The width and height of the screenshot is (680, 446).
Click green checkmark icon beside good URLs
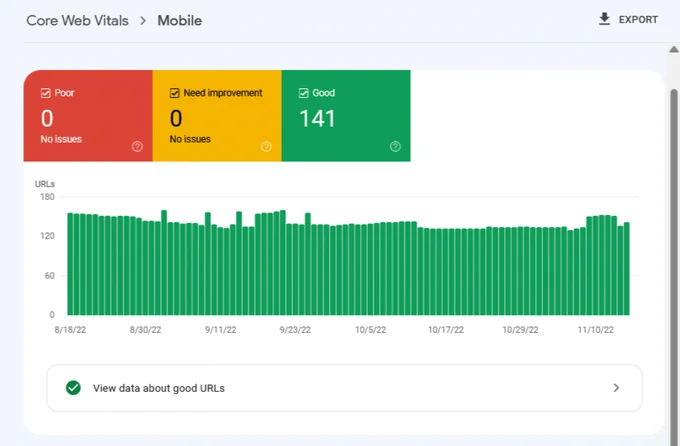(x=73, y=388)
